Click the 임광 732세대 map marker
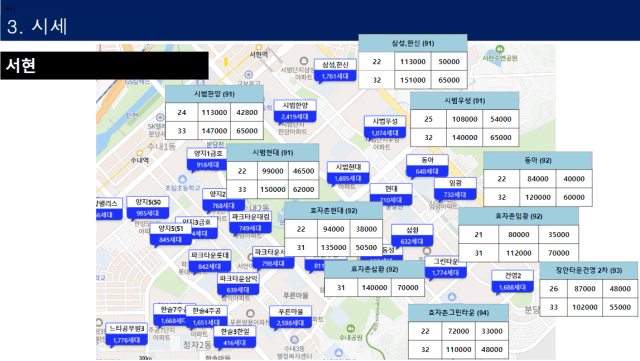Viewport: 640px width, 361px height. point(455,189)
